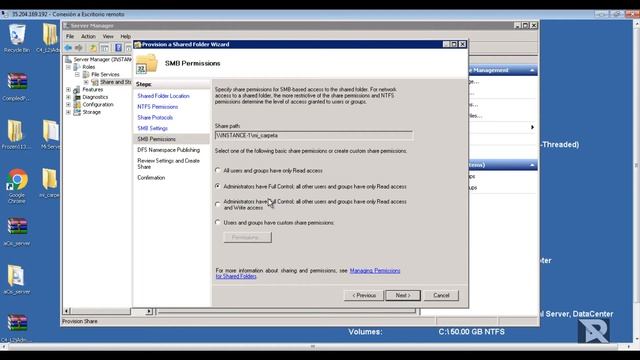Click the tree pane scroll right arrow
Image resolution: width=640 pixels, height=360 pixels.
tap(149, 311)
